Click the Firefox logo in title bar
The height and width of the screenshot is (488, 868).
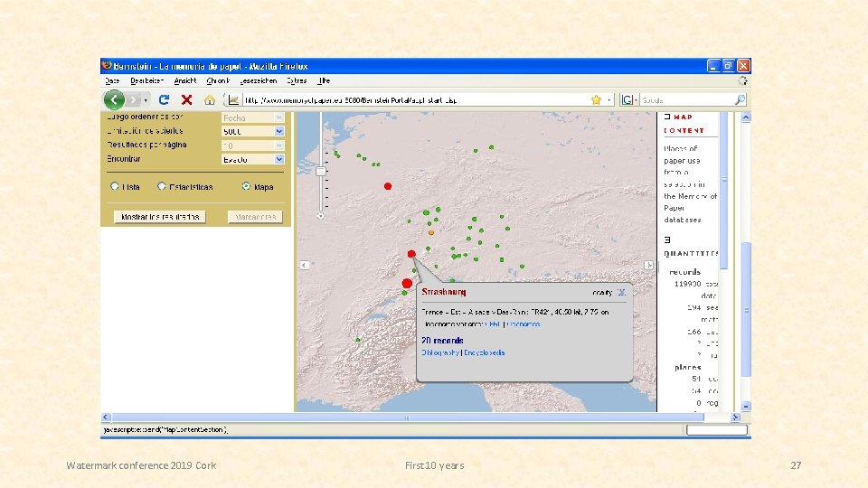(107, 66)
